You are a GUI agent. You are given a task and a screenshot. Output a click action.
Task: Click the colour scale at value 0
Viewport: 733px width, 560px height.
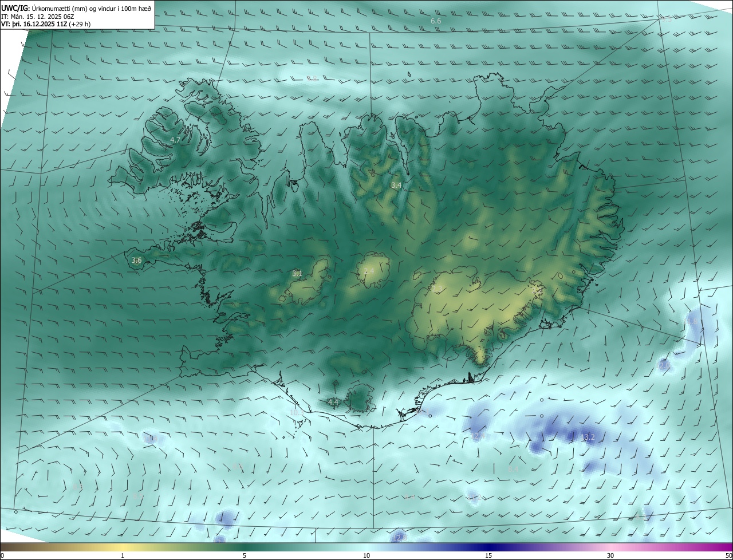tap(2, 555)
